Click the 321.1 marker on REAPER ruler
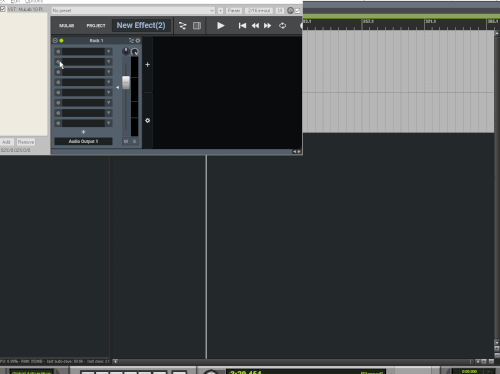The width and height of the screenshot is (500, 374). coord(431,21)
